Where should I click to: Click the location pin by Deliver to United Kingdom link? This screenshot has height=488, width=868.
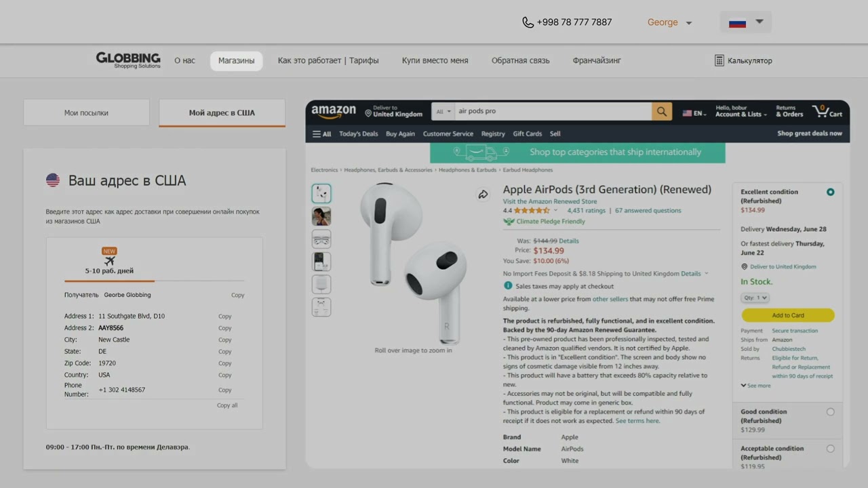(x=744, y=267)
